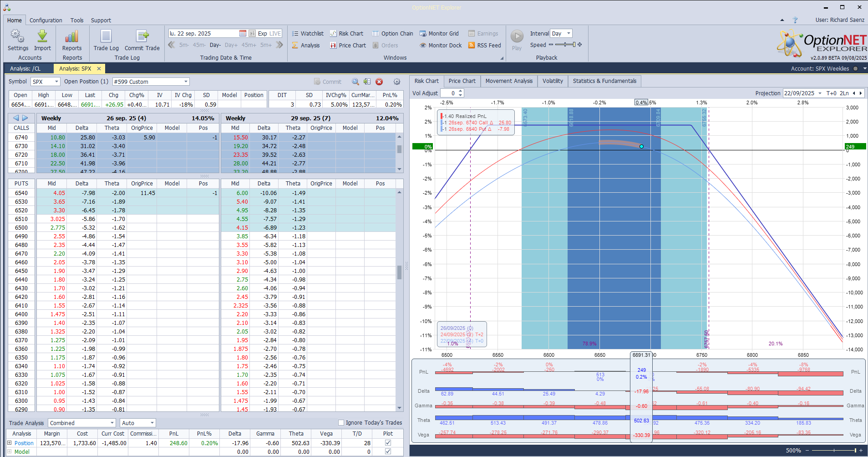Click the magnifier search icon near Commit
The width and height of the screenshot is (868, 457).
(x=355, y=82)
